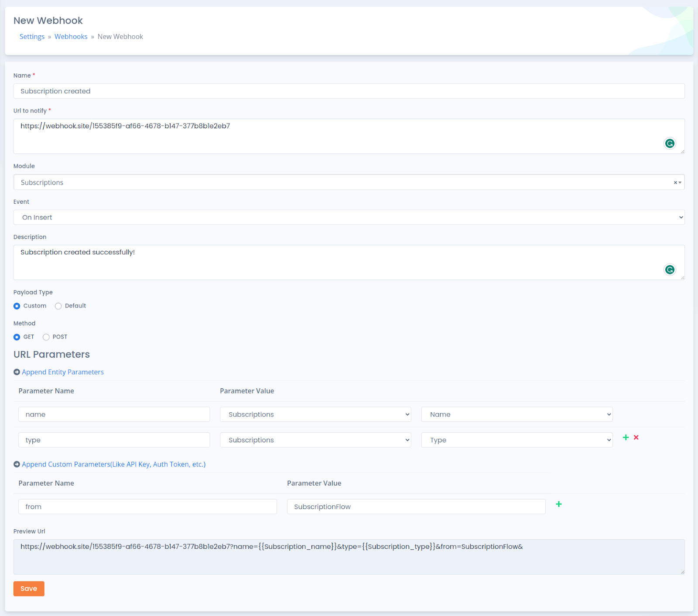
Task: Go to Settings breadcrumb link
Action: 32,37
